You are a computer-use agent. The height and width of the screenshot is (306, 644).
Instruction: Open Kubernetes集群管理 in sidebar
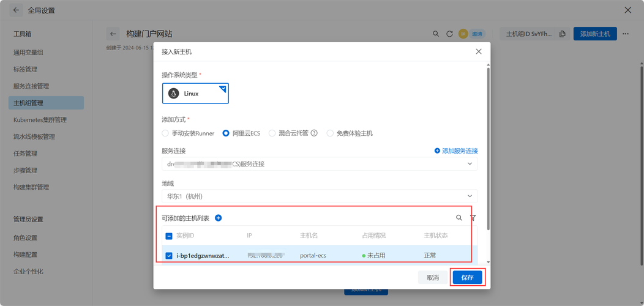pos(40,119)
